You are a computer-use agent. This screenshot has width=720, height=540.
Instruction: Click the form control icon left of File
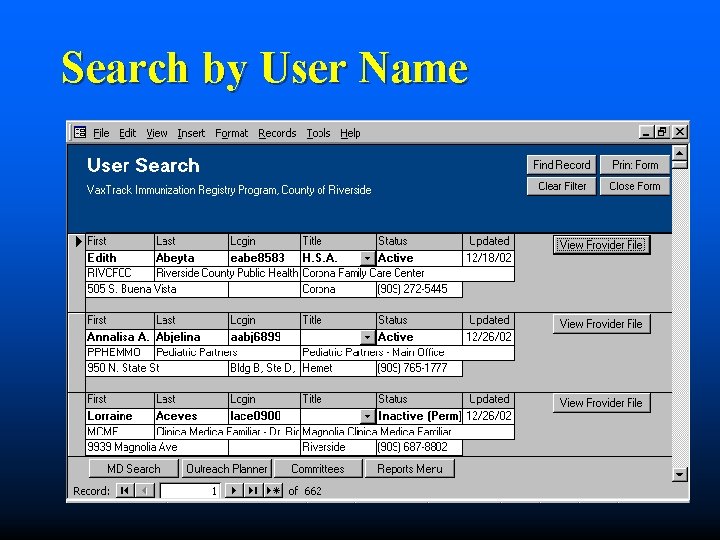click(80, 132)
